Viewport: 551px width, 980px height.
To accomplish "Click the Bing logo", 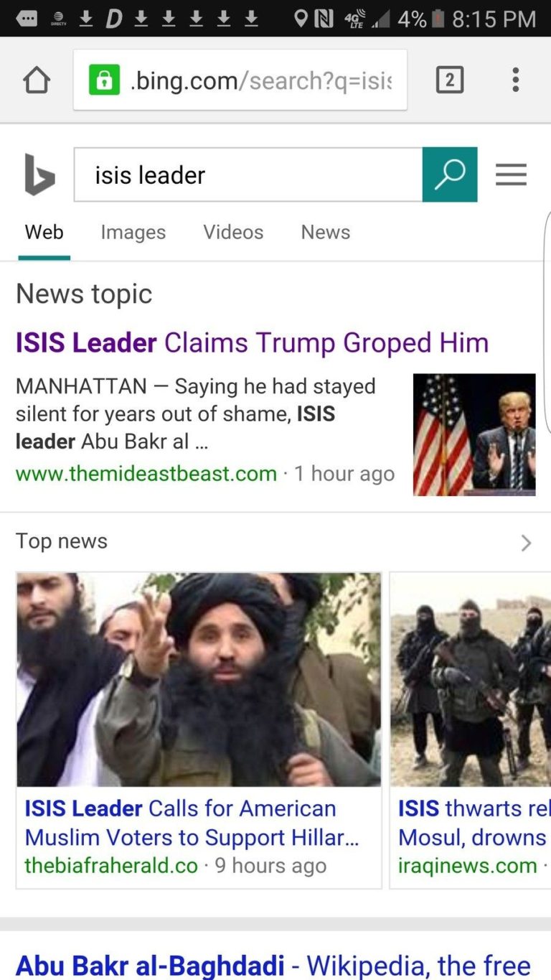I will (39, 174).
